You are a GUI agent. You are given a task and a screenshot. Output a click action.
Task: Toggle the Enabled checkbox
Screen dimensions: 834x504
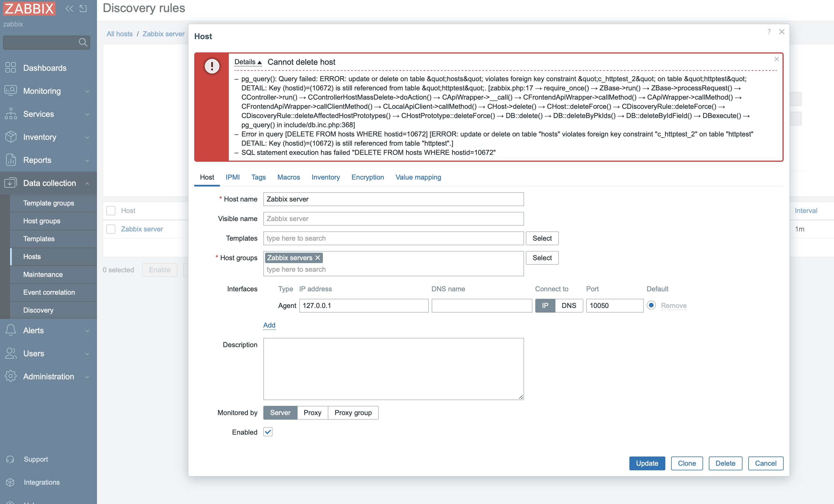tap(268, 432)
